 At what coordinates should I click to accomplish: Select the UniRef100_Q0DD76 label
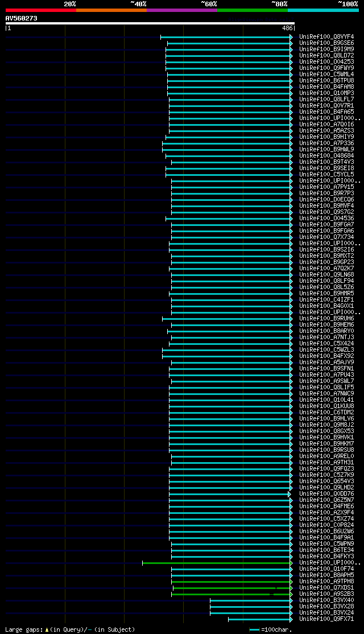pos(327,494)
